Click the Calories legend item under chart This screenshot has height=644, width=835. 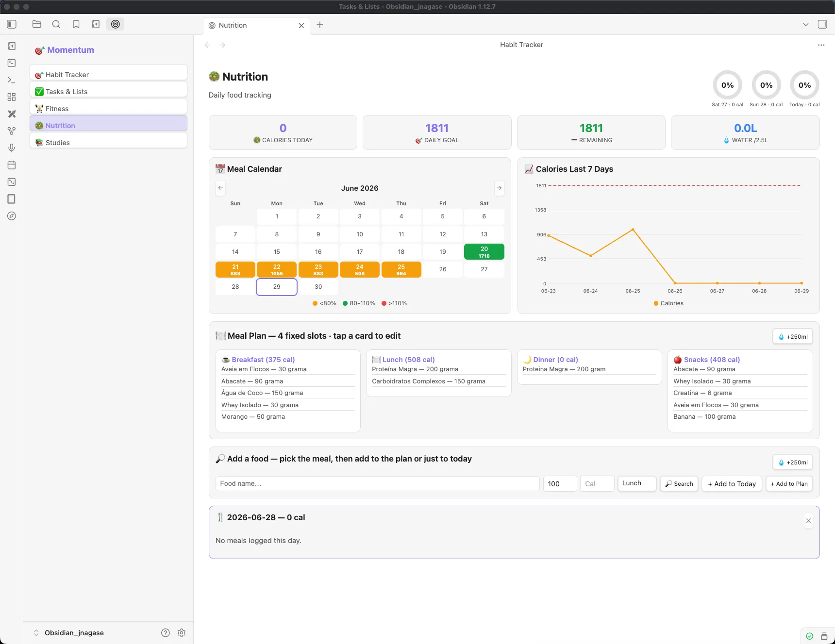tap(668, 303)
